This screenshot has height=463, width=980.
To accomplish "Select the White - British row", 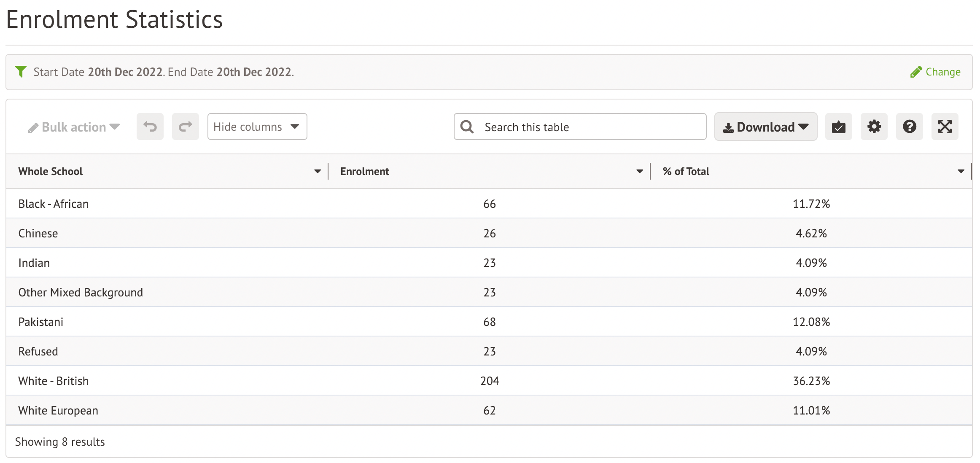I will [54, 381].
